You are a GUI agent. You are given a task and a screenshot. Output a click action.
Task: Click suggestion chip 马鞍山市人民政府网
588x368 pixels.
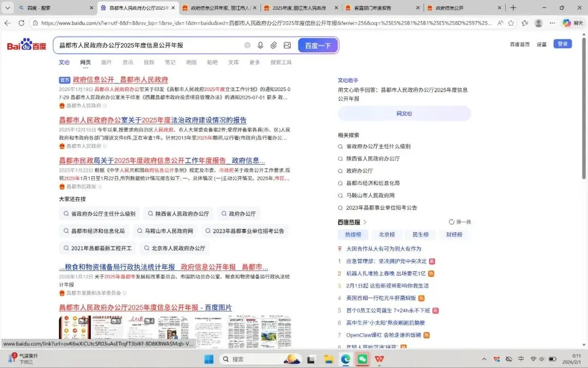166,231
